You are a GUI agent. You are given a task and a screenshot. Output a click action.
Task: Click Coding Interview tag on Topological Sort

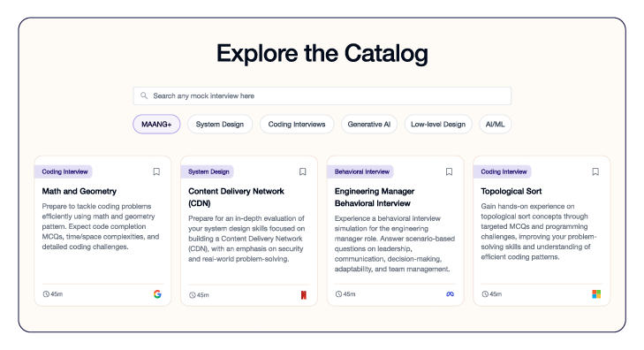[x=503, y=171]
